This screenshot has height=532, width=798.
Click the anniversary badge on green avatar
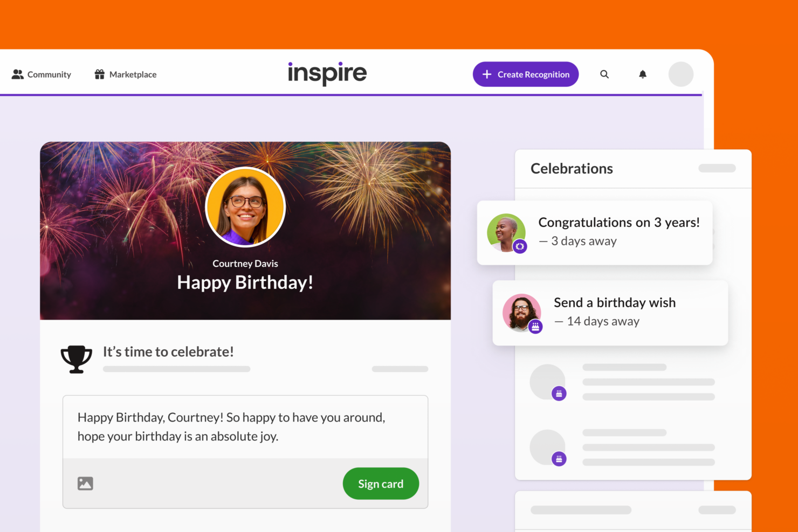(x=520, y=246)
